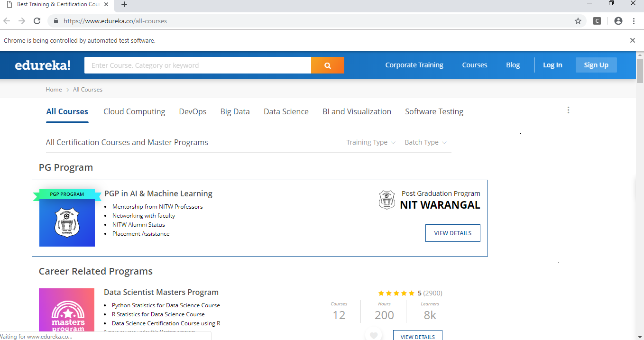Open Chrome three-dot menu
This screenshot has width=644, height=340.
[x=634, y=21]
